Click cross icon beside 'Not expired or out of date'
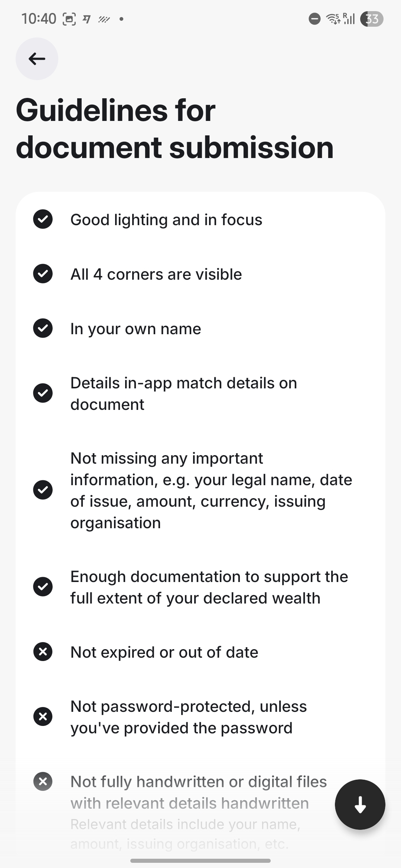This screenshot has width=401, height=868. [43, 652]
